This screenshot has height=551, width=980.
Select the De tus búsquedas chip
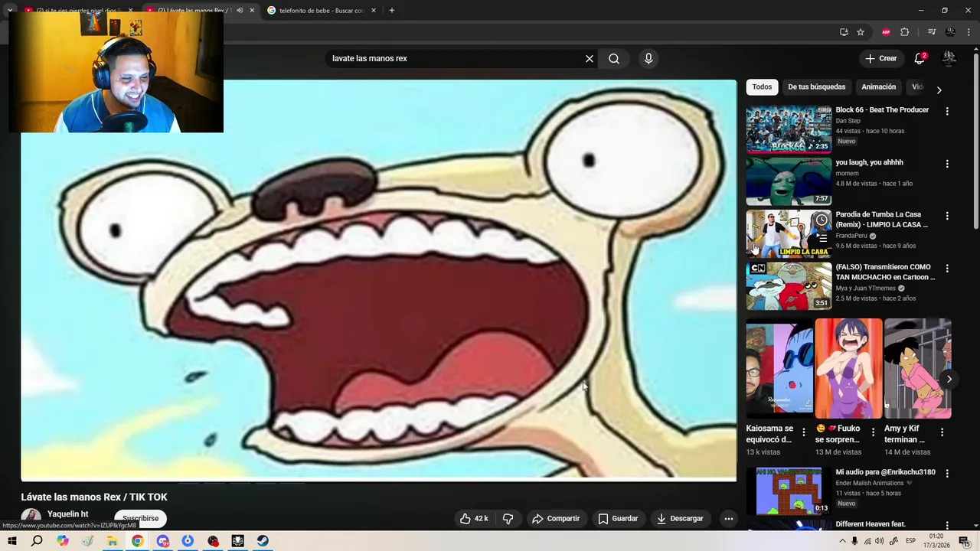[816, 87]
